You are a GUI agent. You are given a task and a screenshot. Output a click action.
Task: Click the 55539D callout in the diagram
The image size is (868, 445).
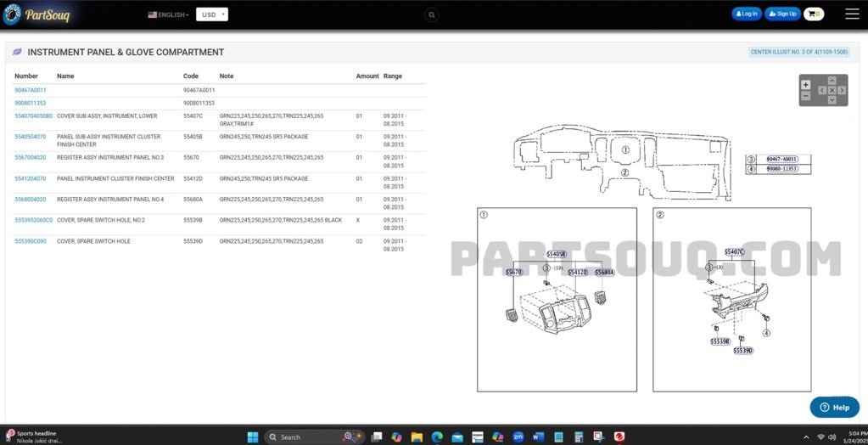pyautogui.click(x=743, y=350)
